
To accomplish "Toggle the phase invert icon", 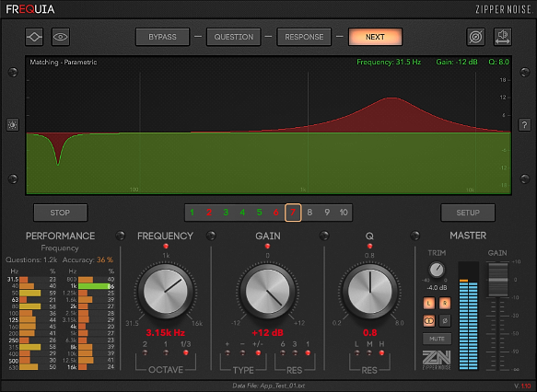I will (445, 321).
